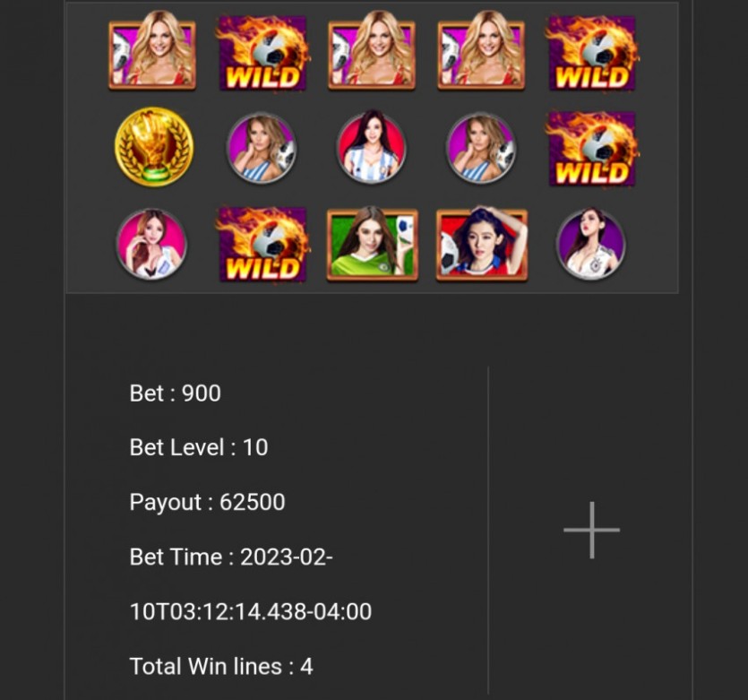Viewport: 748px width, 700px height.
Task: Click the blonde woman symbol on third reel
Action: [372, 50]
